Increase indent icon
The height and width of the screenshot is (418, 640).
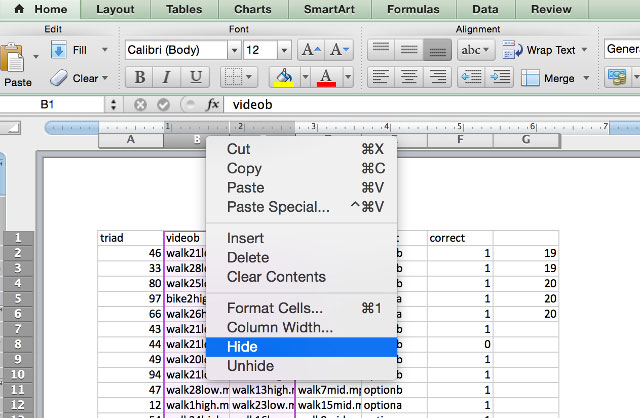click(x=499, y=77)
